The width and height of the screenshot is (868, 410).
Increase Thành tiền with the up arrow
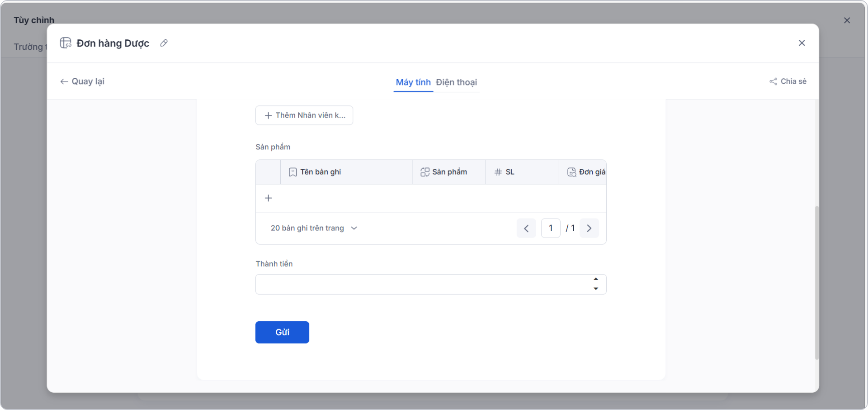[x=596, y=279]
